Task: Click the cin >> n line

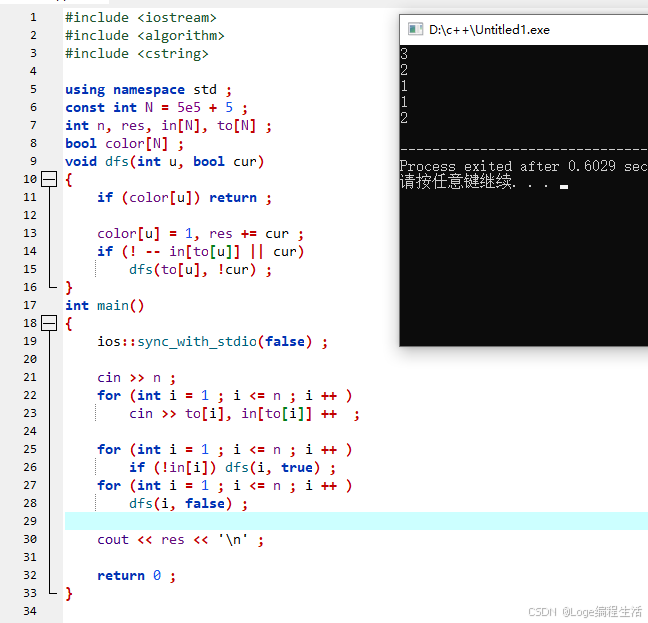Action: click(x=137, y=378)
